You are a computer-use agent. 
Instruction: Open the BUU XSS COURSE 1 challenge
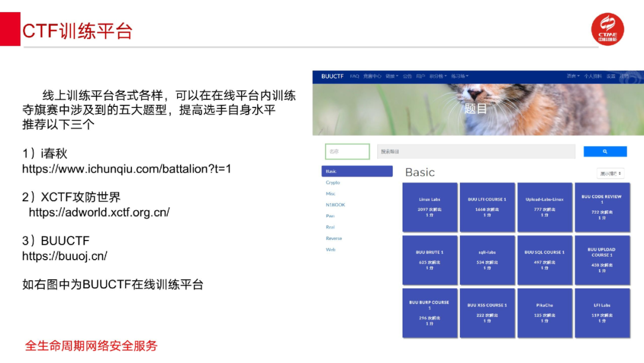click(487, 313)
